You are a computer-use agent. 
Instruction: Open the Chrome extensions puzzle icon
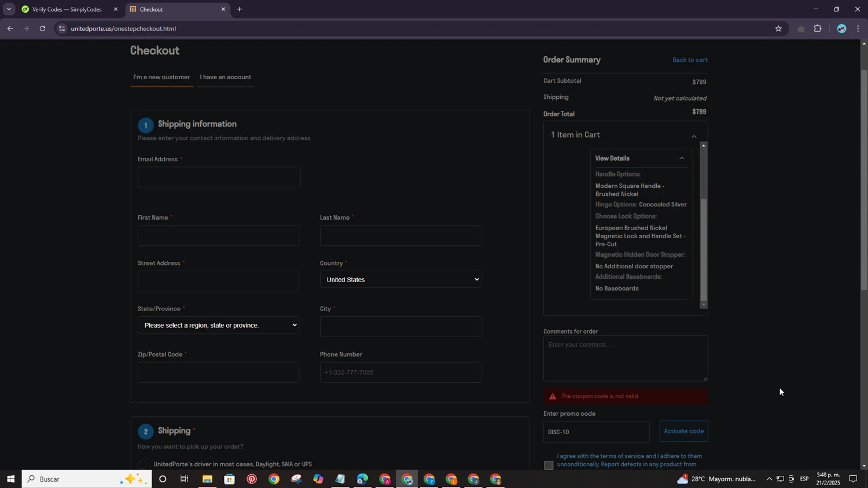tap(818, 28)
